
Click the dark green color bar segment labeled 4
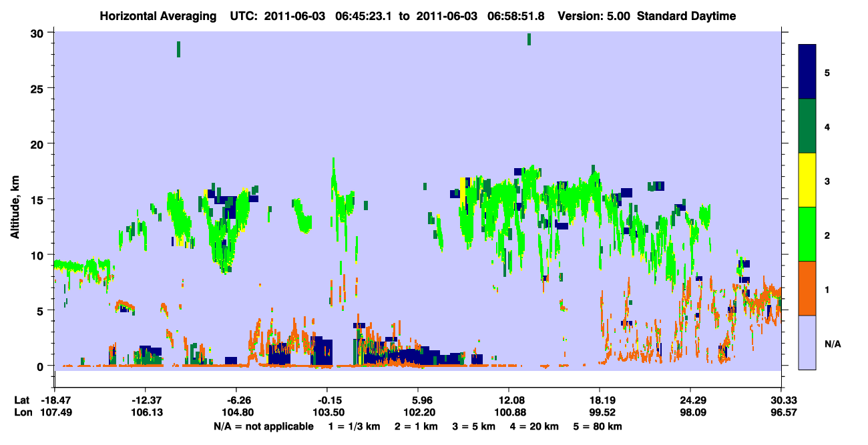point(807,125)
